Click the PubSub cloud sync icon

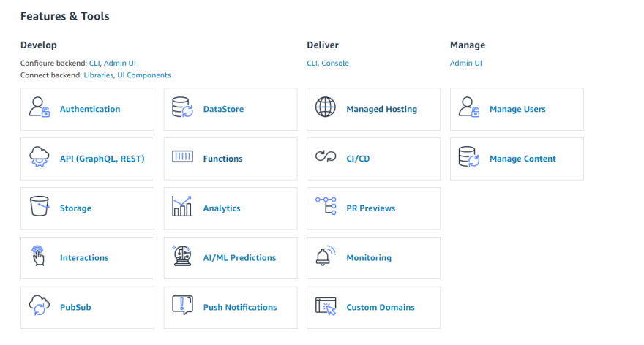pyautogui.click(x=40, y=306)
